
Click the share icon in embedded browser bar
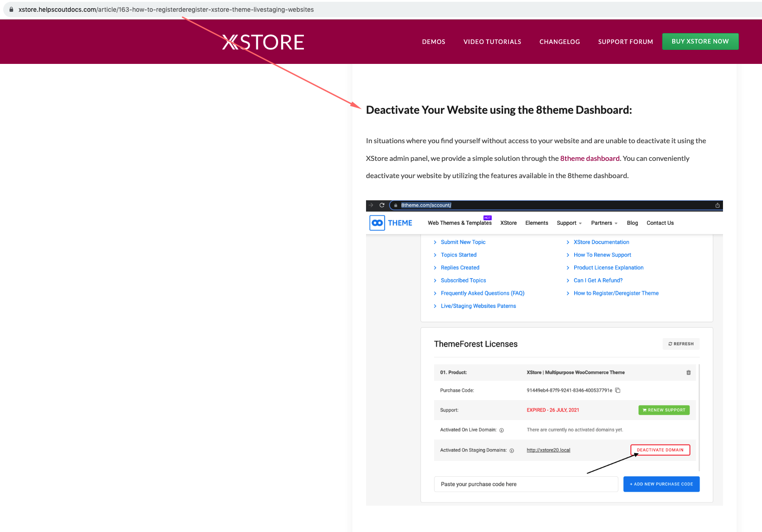(x=718, y=205)
